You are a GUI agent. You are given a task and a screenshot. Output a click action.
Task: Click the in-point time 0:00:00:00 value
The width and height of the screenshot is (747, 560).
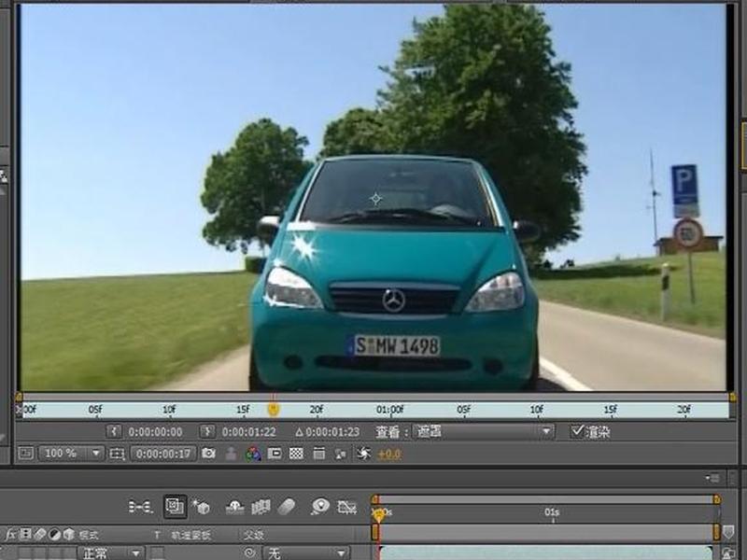coord(155,432)
